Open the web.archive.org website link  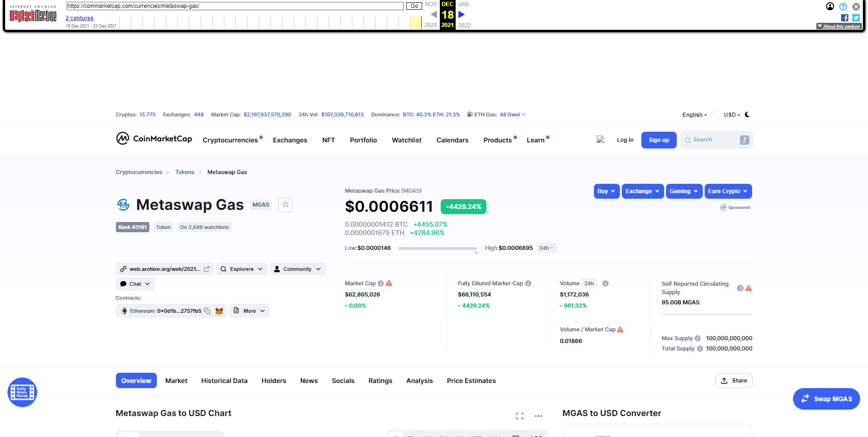[x=165, y=269]
